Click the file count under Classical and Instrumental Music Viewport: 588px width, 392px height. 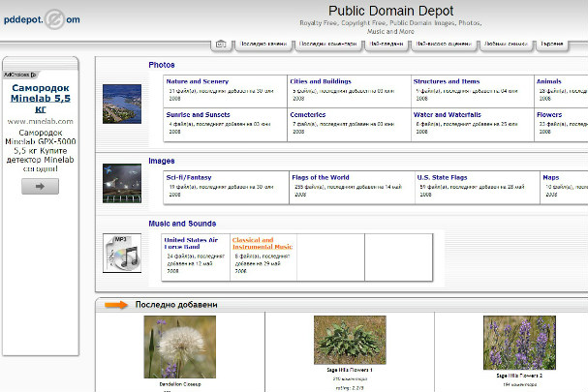tap(263, 263)
